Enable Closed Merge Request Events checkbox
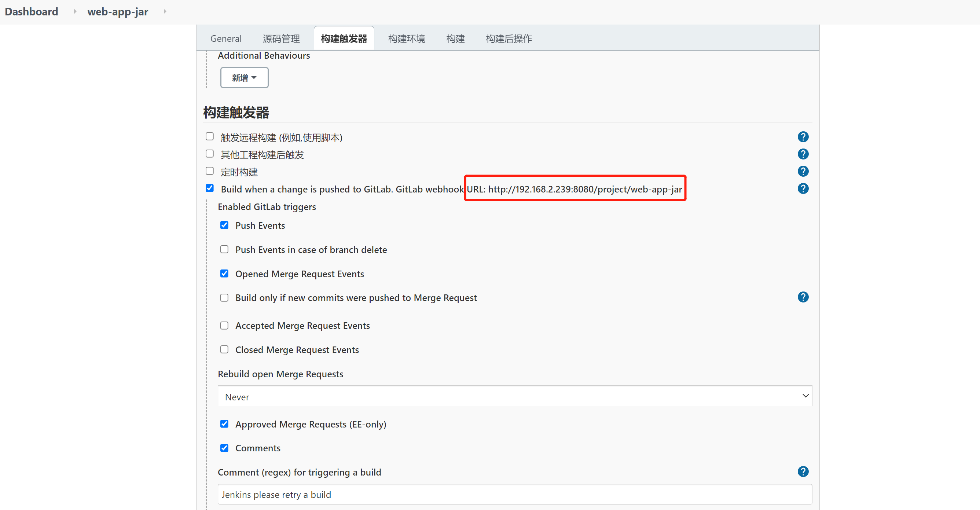This screenshot has width=980, height=510. (224, 349)
